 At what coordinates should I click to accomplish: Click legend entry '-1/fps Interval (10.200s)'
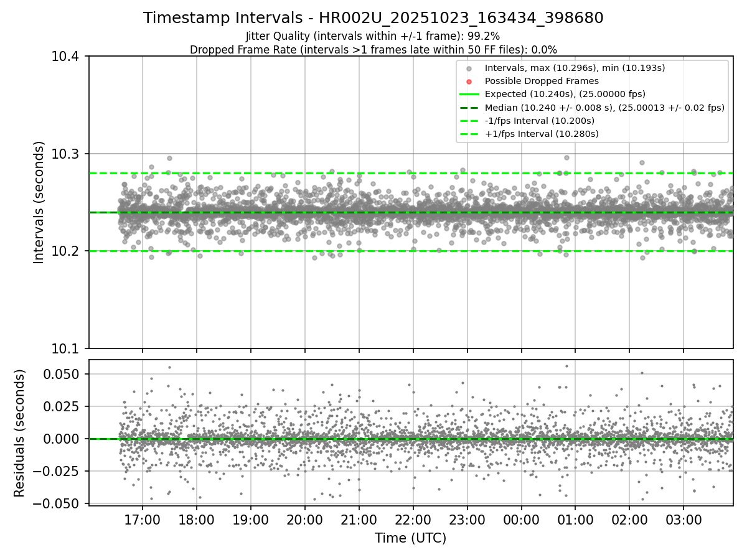point(539,121)
